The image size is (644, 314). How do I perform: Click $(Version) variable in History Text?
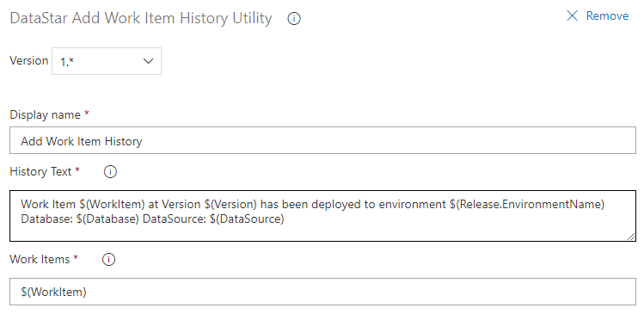pyautogui.click(x=230, y=204)
